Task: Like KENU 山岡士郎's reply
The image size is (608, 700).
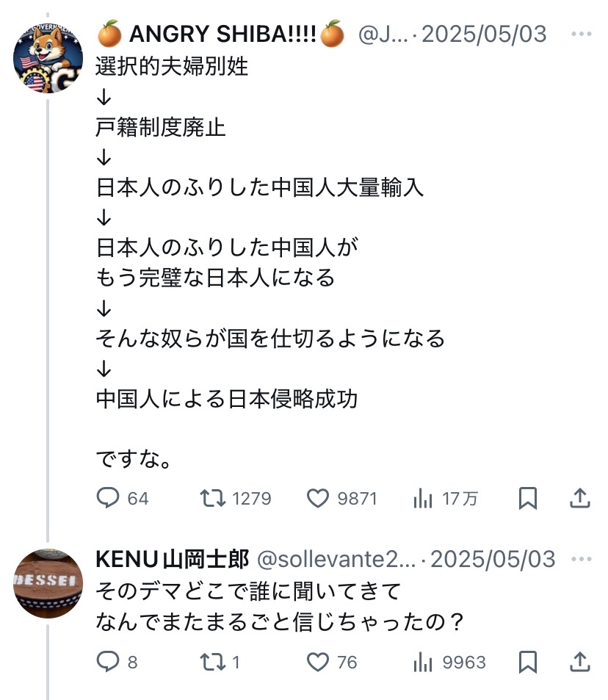Action: point(318,663)
